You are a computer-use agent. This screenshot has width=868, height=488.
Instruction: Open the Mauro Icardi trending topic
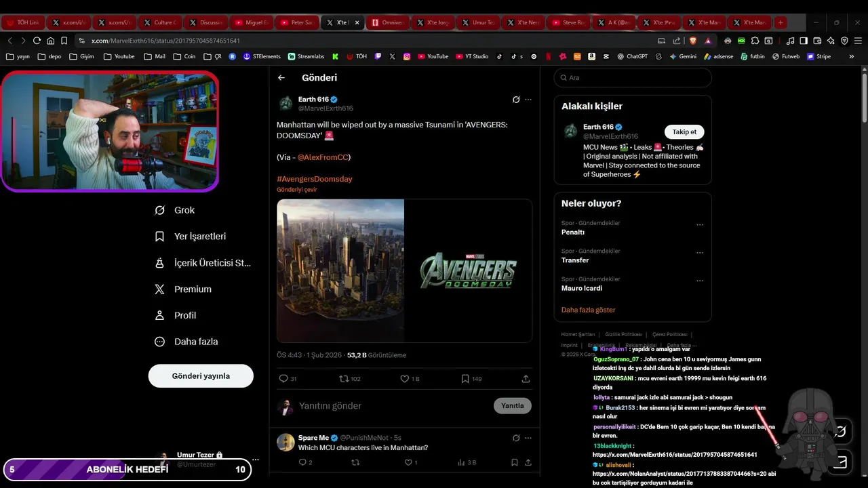tap(582, 288)
